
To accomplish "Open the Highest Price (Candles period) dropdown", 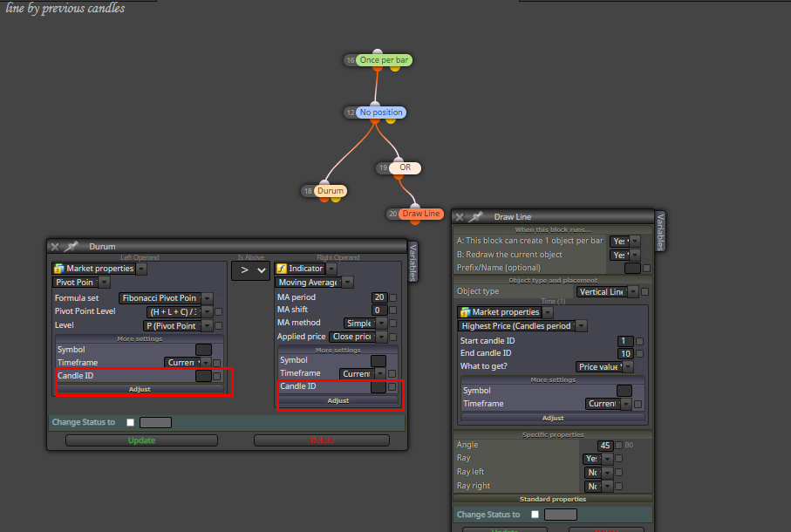I will (581, 326).
